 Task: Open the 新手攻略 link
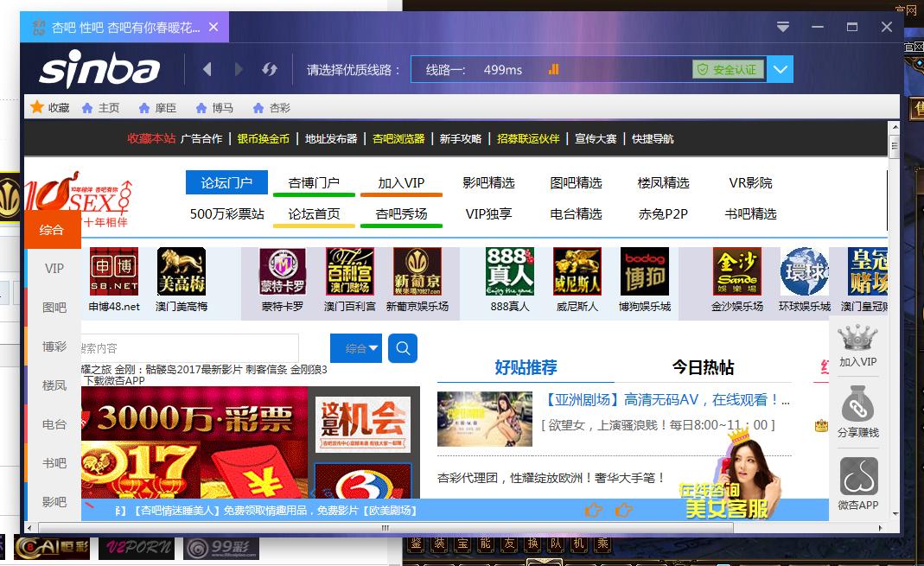pyautogui.click(x=461, y=138)
